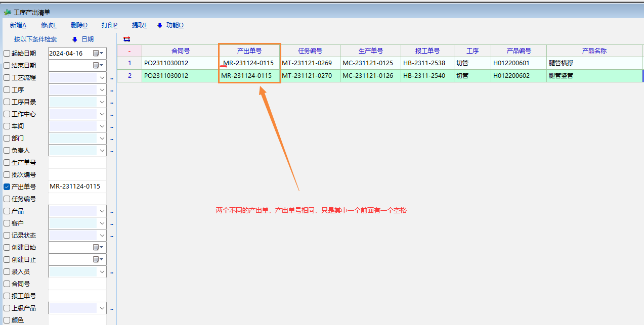Click the 产出单号 text input field
The width and height of the screenshot is (644, 325).
77,187
